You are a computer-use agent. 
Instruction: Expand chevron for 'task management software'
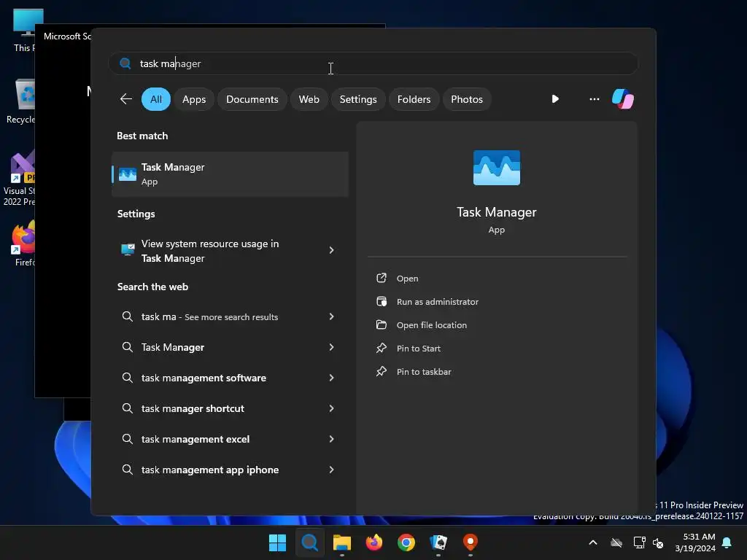[331, 378]
